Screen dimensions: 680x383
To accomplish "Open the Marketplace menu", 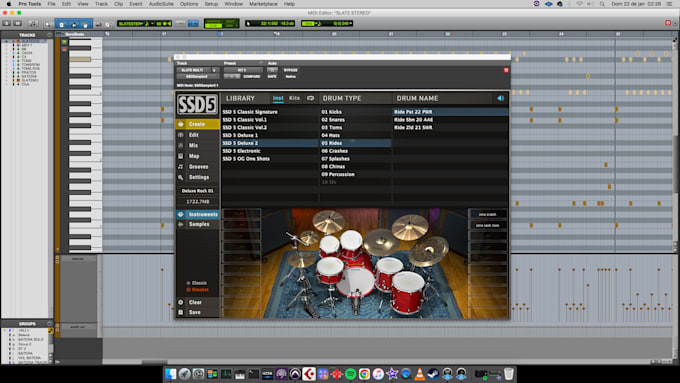I will 263,4.
